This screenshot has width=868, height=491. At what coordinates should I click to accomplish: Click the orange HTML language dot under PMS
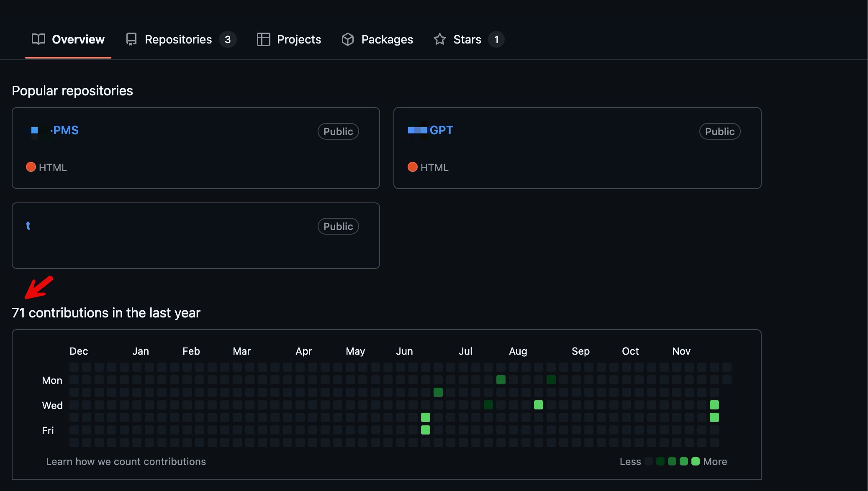tap(31, 167)
